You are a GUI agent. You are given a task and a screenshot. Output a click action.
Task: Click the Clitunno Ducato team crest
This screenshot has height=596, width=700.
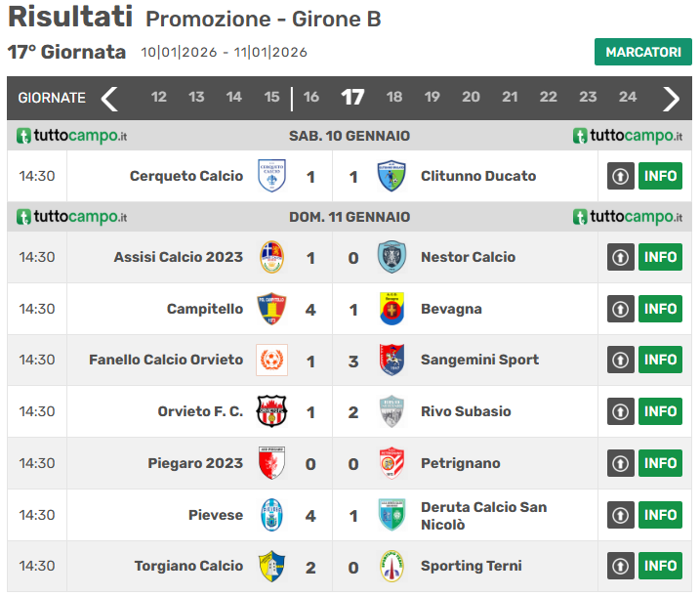tap(391, 176)
